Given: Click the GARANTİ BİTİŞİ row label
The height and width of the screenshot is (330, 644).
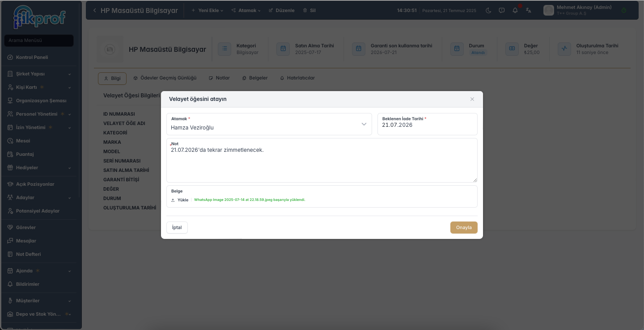Looking at the screenshot, I should [121, 180].
